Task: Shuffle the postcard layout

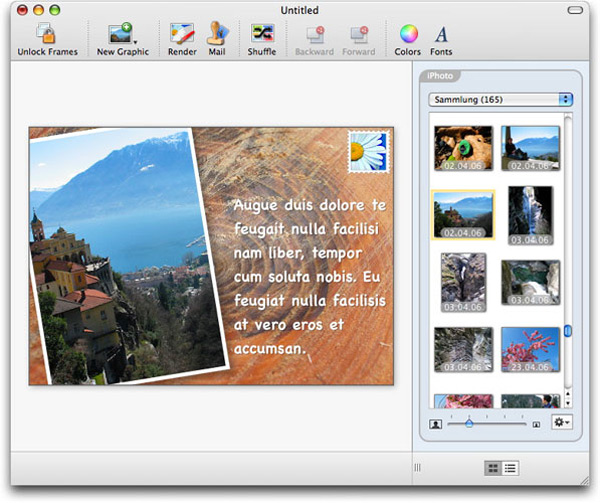Action: point(262,33)
